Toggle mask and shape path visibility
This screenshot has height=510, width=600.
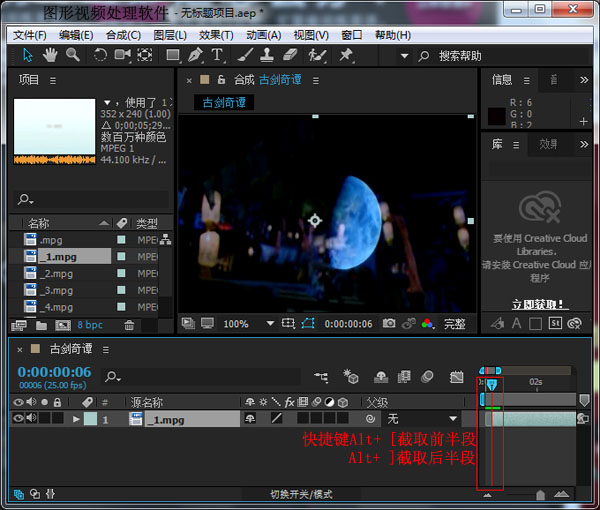tap(308, 324)
